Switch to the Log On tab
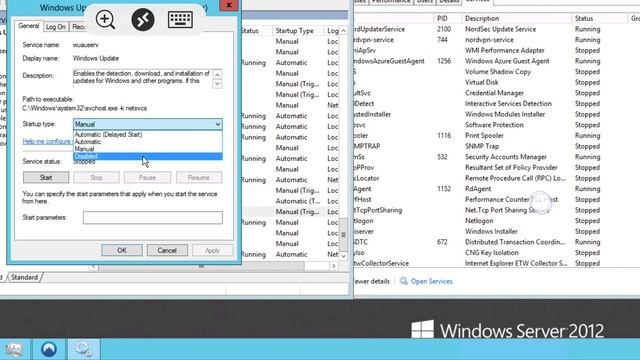This screenshot has width=640, height=360. [x=56, y=27]
